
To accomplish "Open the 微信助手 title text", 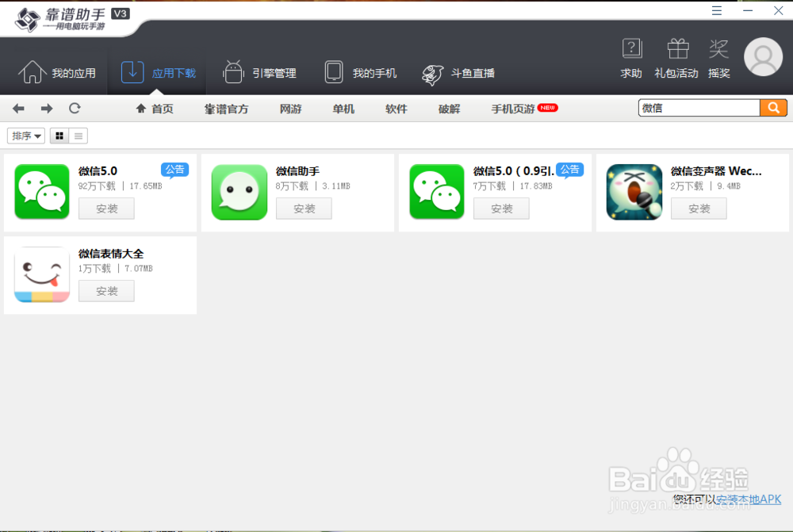I will pyautogui.click(x=298, y=171).
